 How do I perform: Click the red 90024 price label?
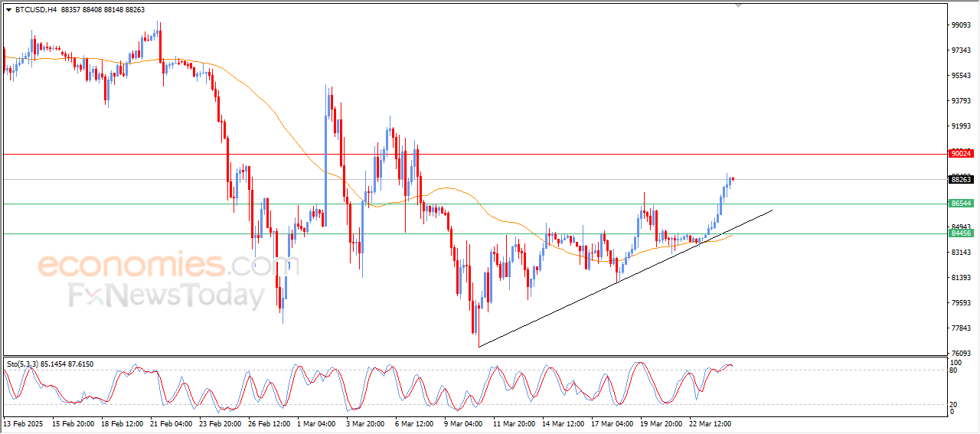point(961,153)
